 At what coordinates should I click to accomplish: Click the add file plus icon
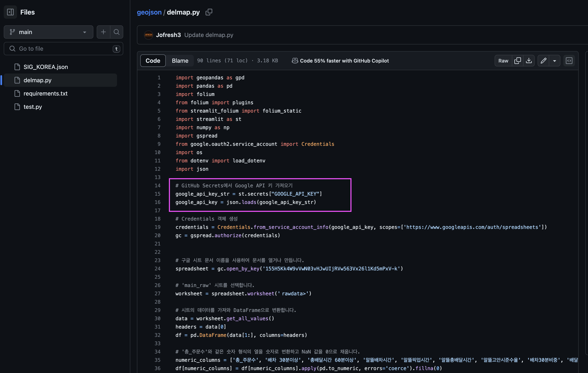pyautogui.click(x=103, y=32)
